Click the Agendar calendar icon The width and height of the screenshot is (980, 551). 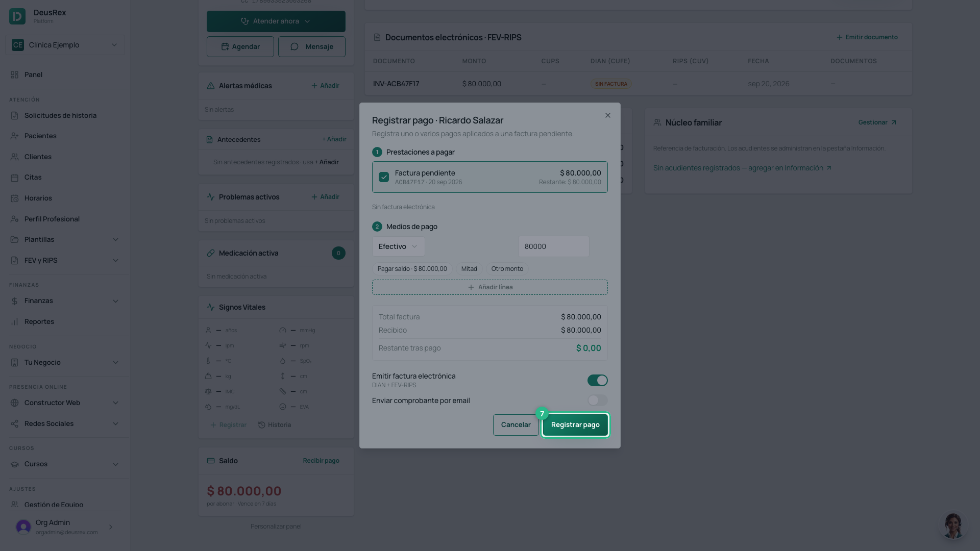coord(225,46)
